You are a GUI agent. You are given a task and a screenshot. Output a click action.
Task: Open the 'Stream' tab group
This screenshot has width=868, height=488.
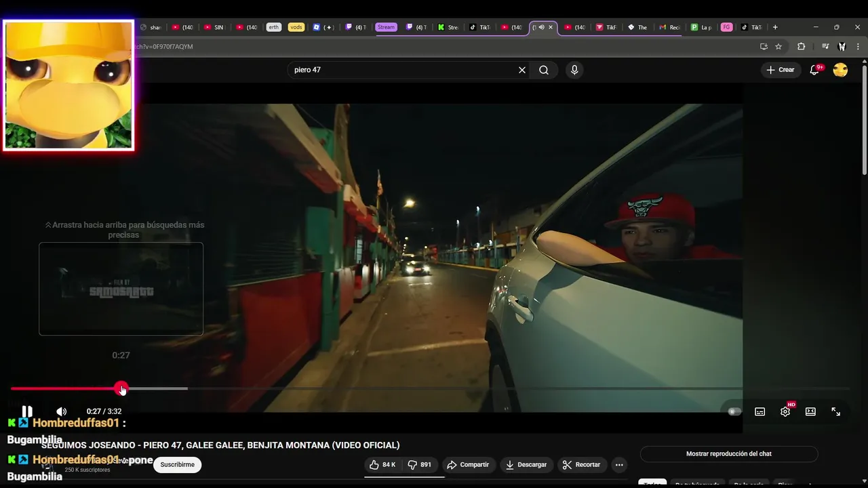click(x=385, y=27)
